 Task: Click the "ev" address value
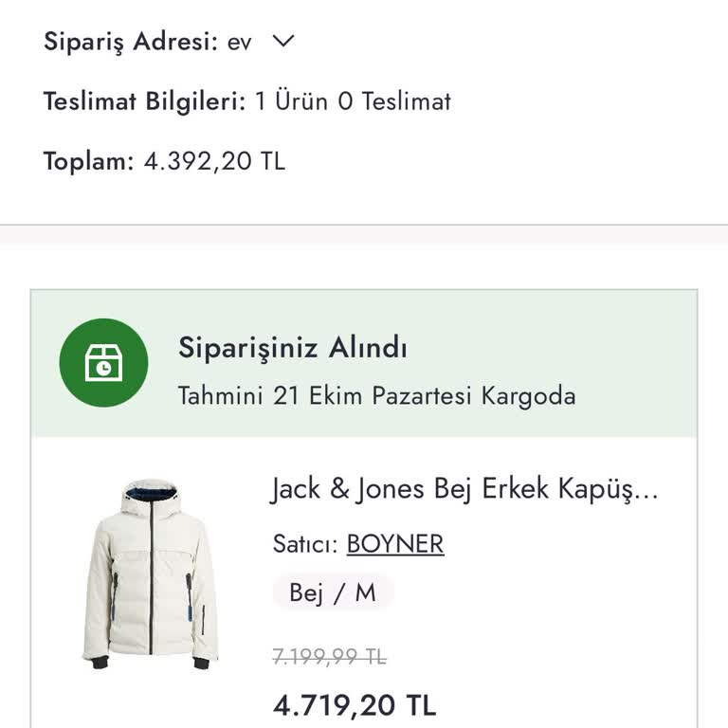239,43
